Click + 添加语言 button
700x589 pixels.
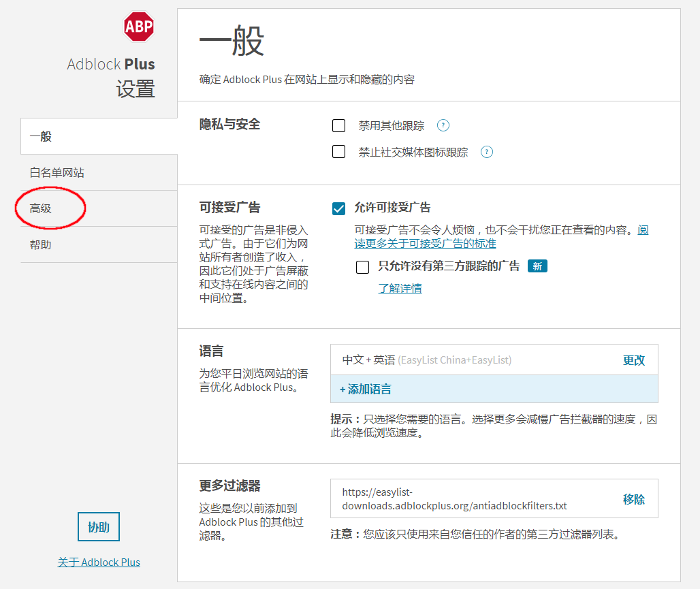tap(494, 389)
